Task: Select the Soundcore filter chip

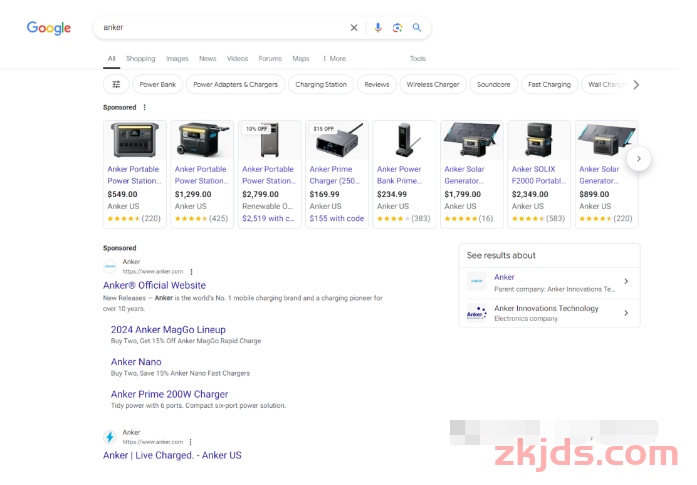Action: click(494, 84)
